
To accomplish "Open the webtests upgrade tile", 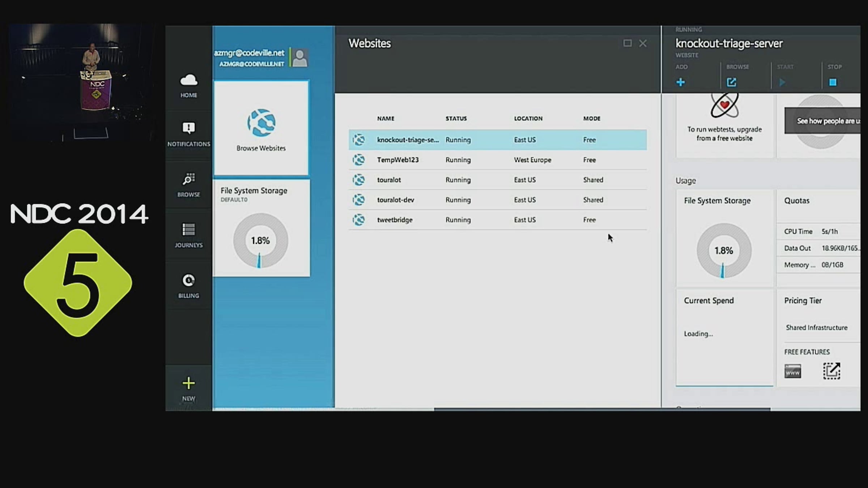I will (x=724, y=125).
